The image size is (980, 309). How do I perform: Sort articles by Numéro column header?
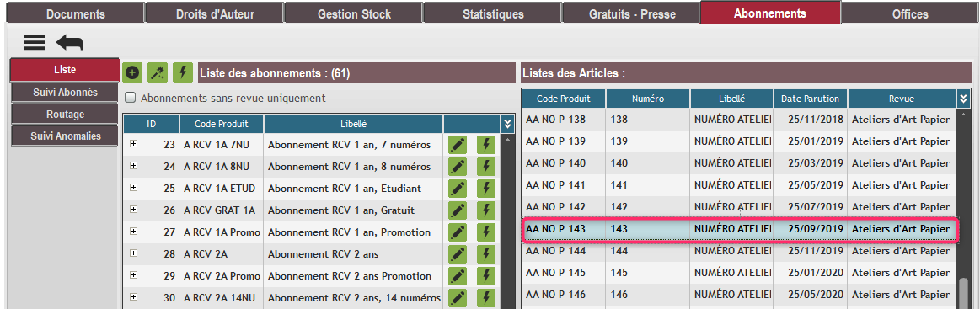pyautogui.click(x=648, y=99)
